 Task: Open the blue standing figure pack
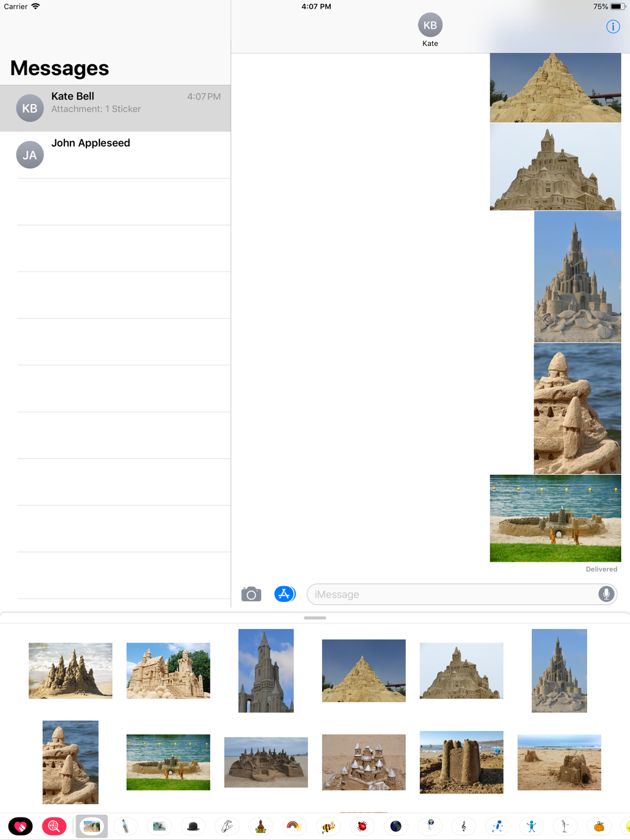coord(531,826)
